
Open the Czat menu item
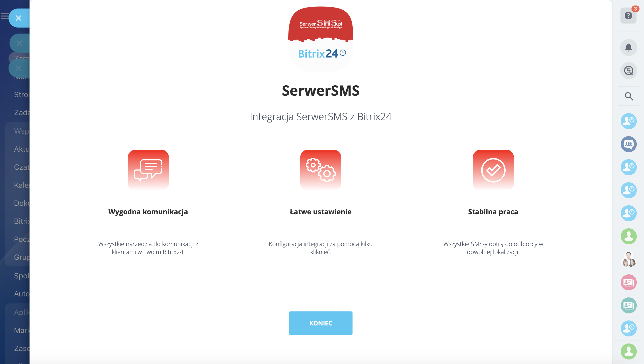tap(22, 167)
